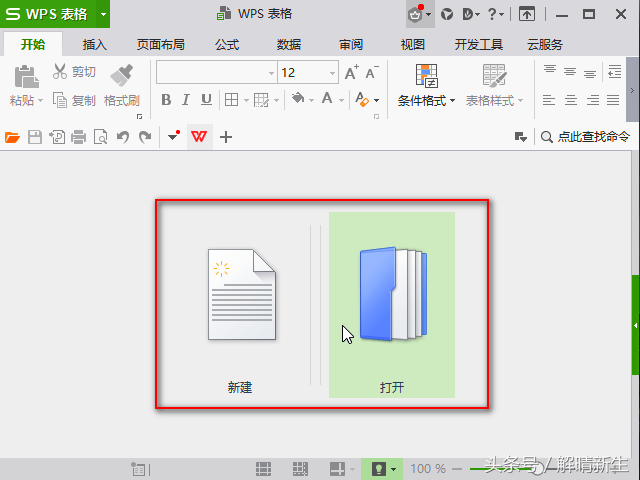Select the Format Painter brush
Viewport: 640px width, 480px height.
point(122,76)
